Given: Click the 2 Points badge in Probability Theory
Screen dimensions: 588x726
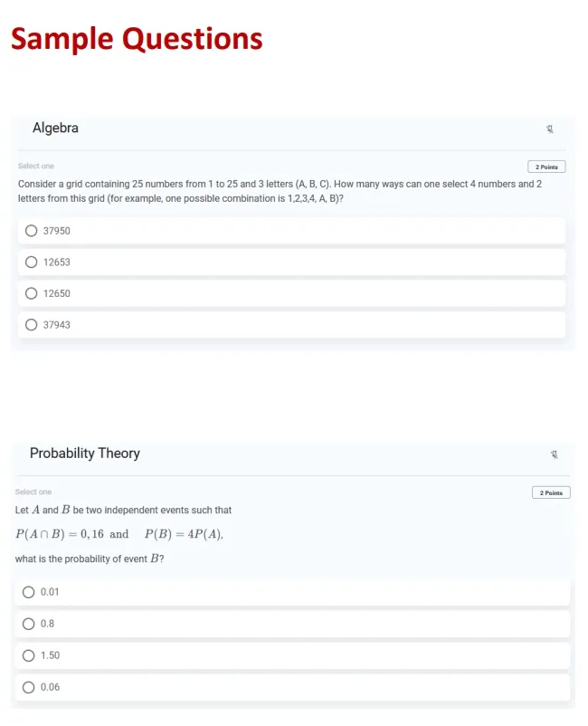Looking at the screenshot, I should point(551,492).
